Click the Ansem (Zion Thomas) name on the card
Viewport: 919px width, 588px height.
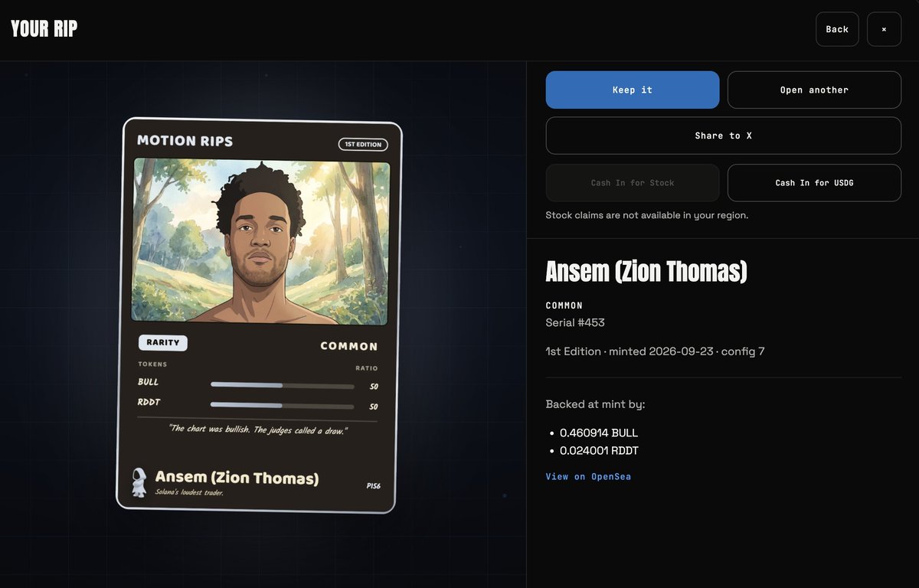point(237,478)
